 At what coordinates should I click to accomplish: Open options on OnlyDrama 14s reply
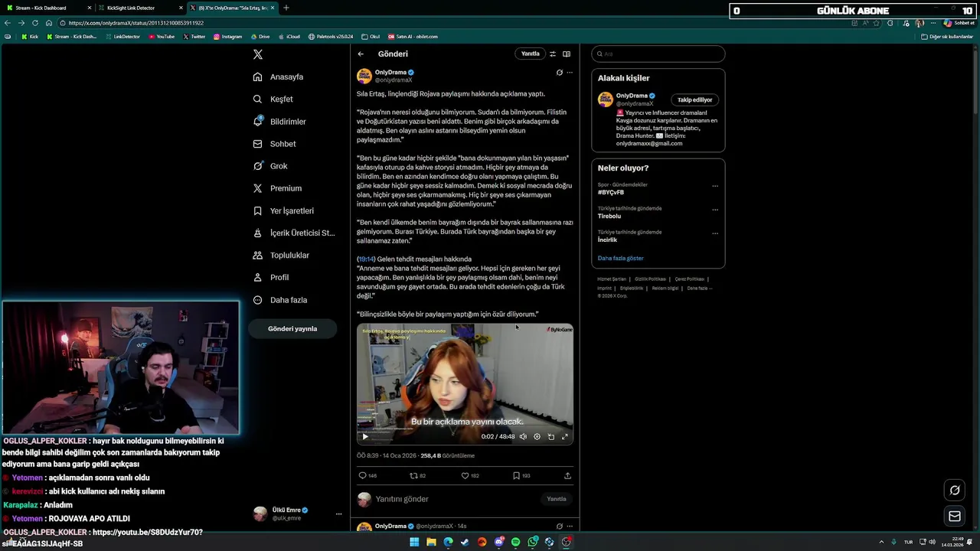570,527
